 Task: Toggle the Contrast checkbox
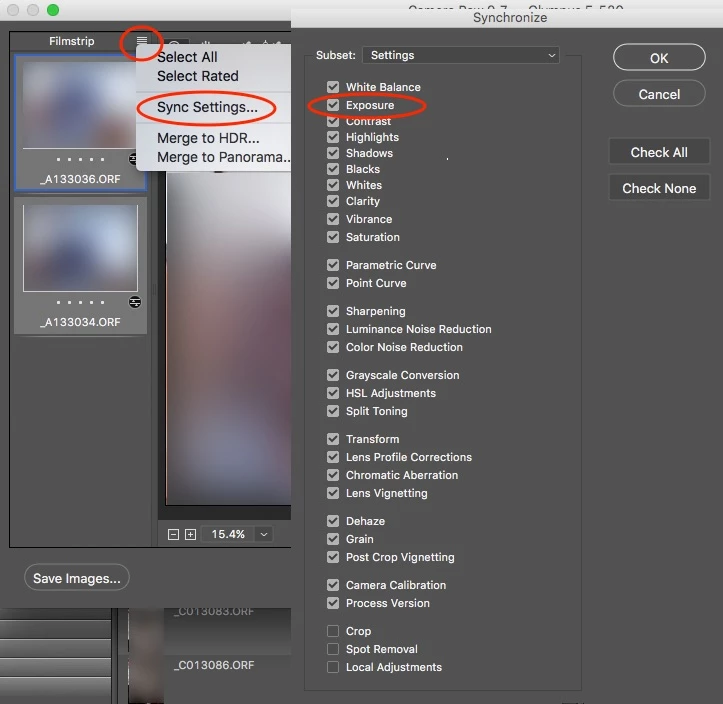(333, 121)
